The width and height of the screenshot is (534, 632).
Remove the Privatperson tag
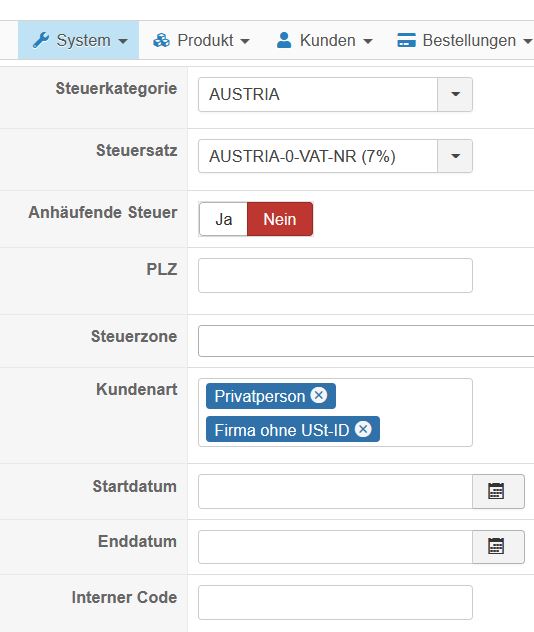[x=319, y=395]
